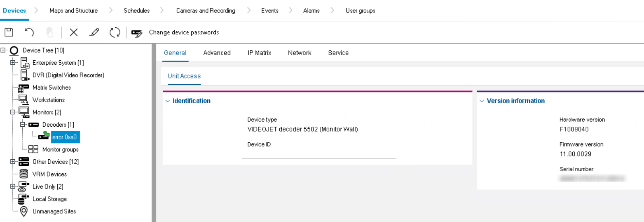The image size is (644, 222).
Task: Collapse the Identification section chevron
Action: [168, 101]
